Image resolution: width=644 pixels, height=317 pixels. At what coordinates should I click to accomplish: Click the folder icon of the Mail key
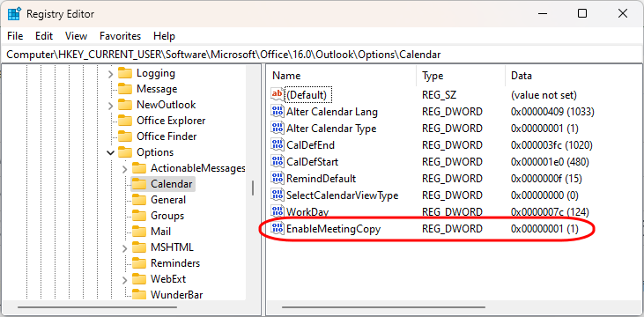[139, 232]
